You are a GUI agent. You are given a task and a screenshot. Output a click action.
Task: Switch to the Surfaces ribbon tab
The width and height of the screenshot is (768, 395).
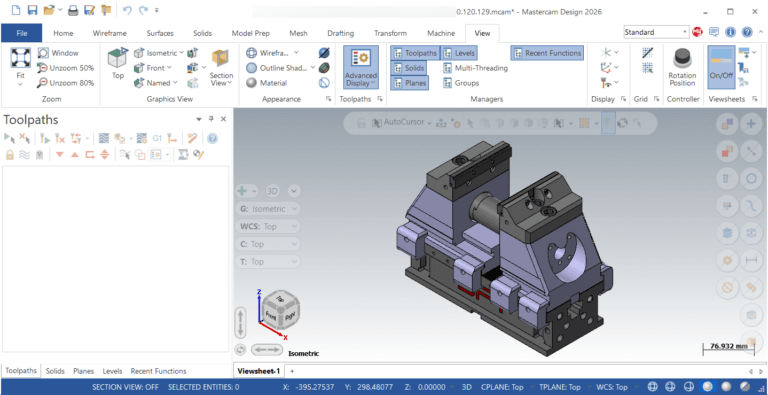pyautogui.click(x=160, y=33)
